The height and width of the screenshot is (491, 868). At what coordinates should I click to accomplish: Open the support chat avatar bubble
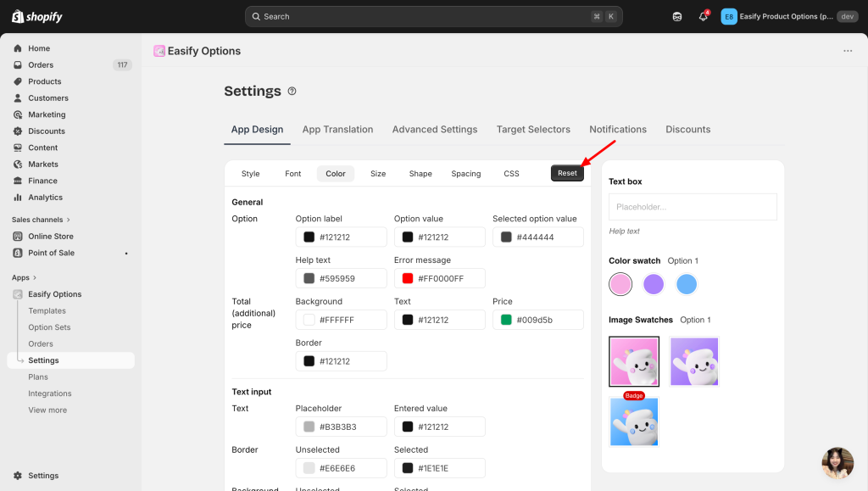[x=837, y=463]
